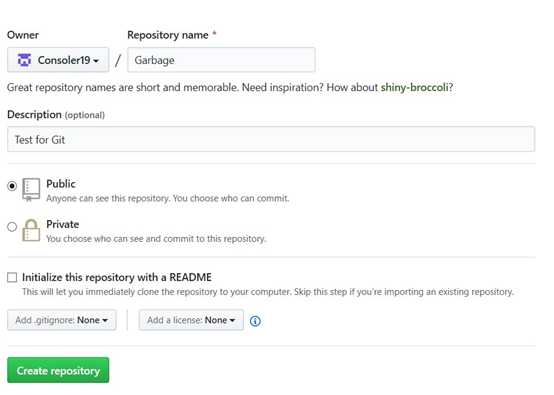Click the Public label text
The width and height of the screenshot is (554, 395).
[x=61, y=184]
